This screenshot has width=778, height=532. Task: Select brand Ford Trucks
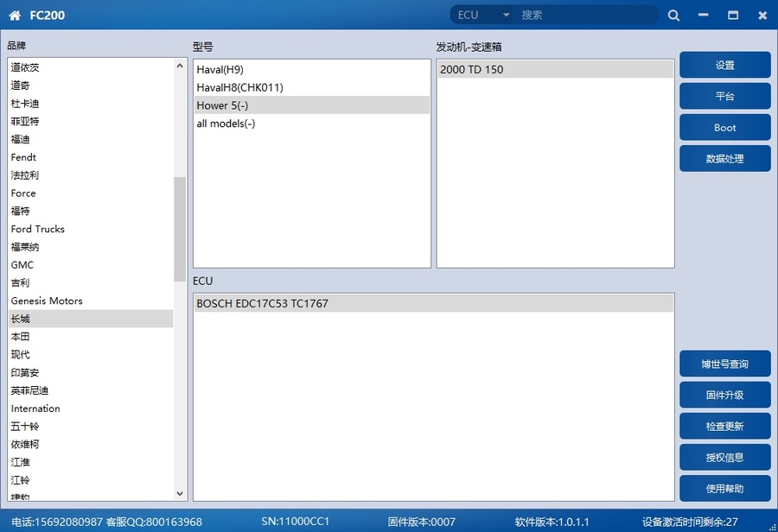91,229
